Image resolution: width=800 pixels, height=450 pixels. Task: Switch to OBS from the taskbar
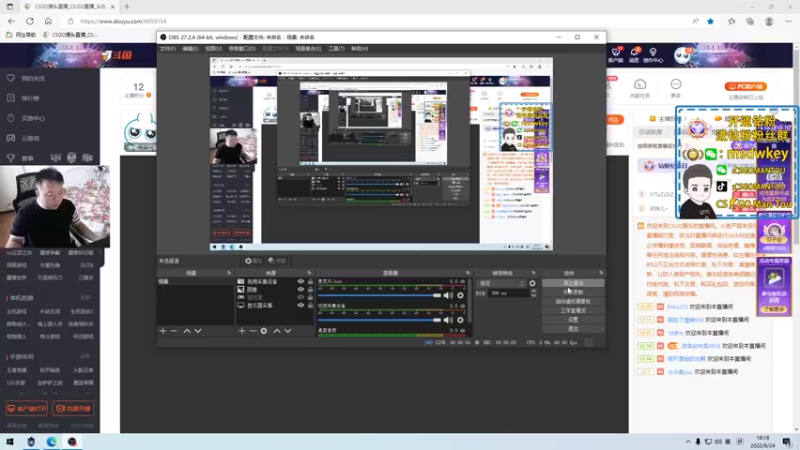(72, 442)
